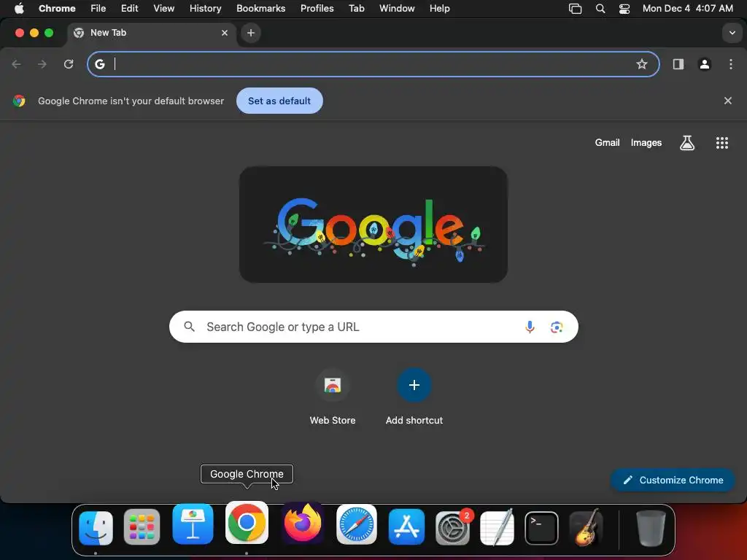
Task: Open App Store from the Dock
Action: coord(406,526)
